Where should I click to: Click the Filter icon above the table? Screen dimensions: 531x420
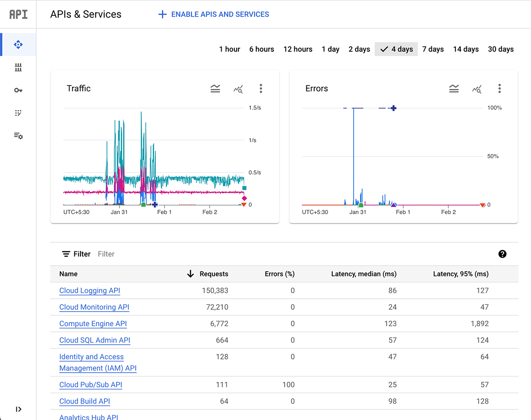[x=66, y=254]
